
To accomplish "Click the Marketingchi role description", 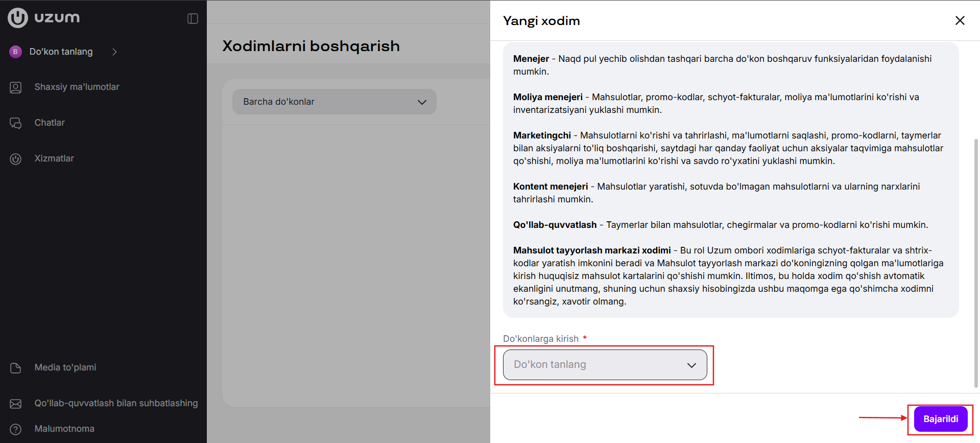I will [728, 148].
